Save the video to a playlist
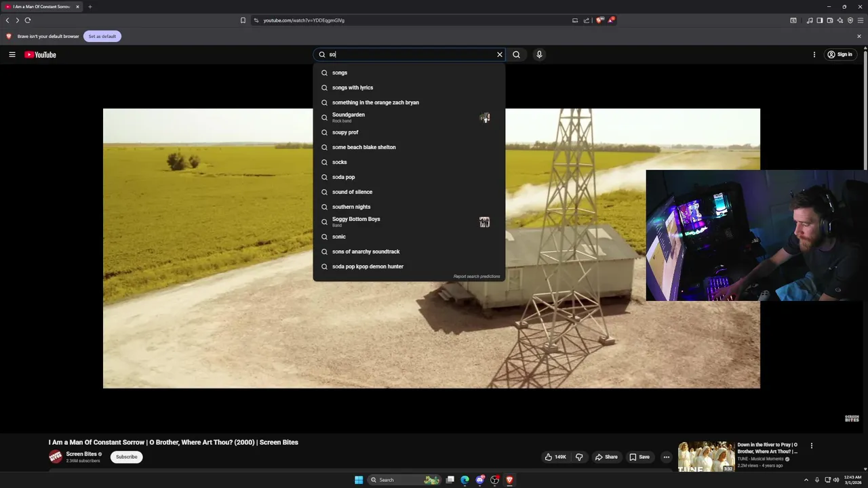 click(639, 457)
